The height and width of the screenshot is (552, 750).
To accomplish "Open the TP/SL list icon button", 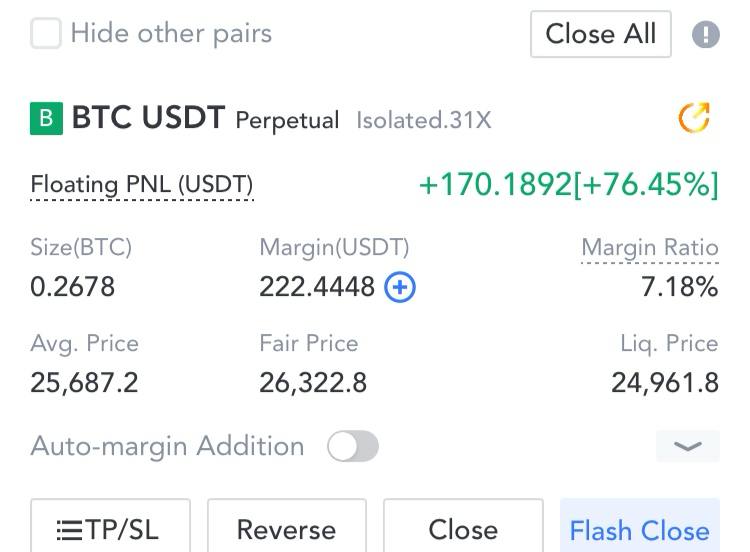I will (x=110, y=526).
